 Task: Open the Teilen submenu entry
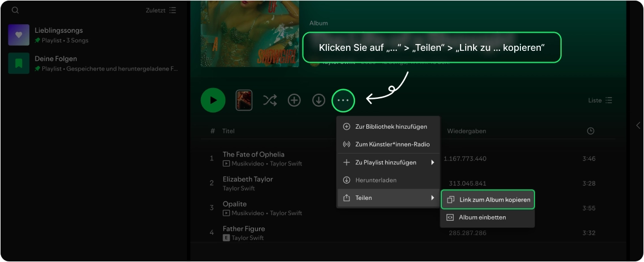tap(388, 198)
